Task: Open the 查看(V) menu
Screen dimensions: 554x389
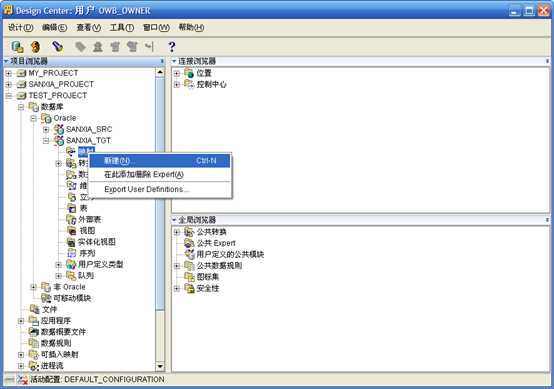Action: (89, 28)
